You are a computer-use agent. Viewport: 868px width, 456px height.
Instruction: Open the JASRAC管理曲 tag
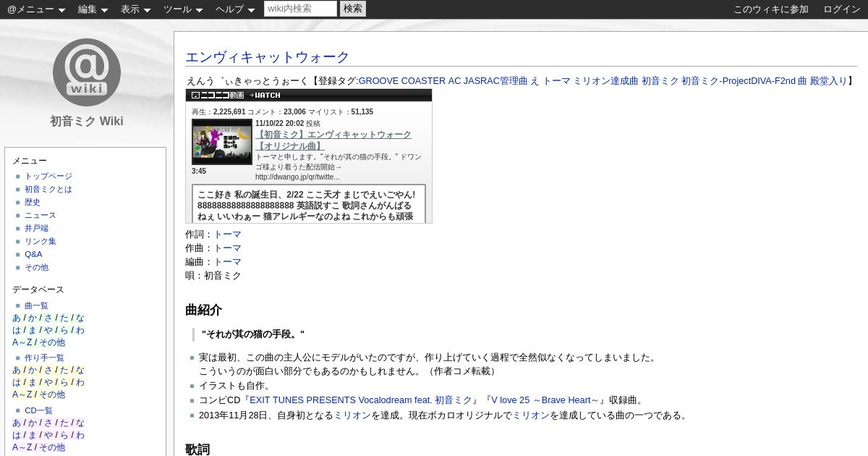coord(495,81)
